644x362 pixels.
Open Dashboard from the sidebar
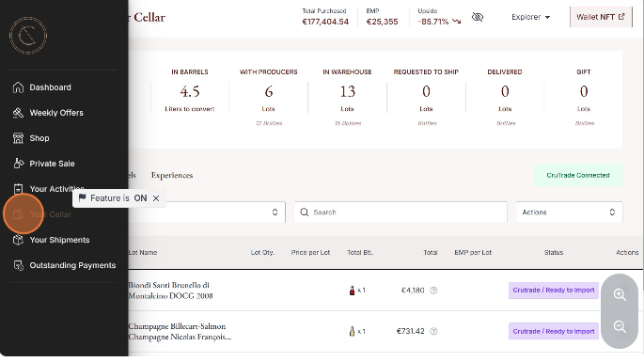[x=50, y=87]
